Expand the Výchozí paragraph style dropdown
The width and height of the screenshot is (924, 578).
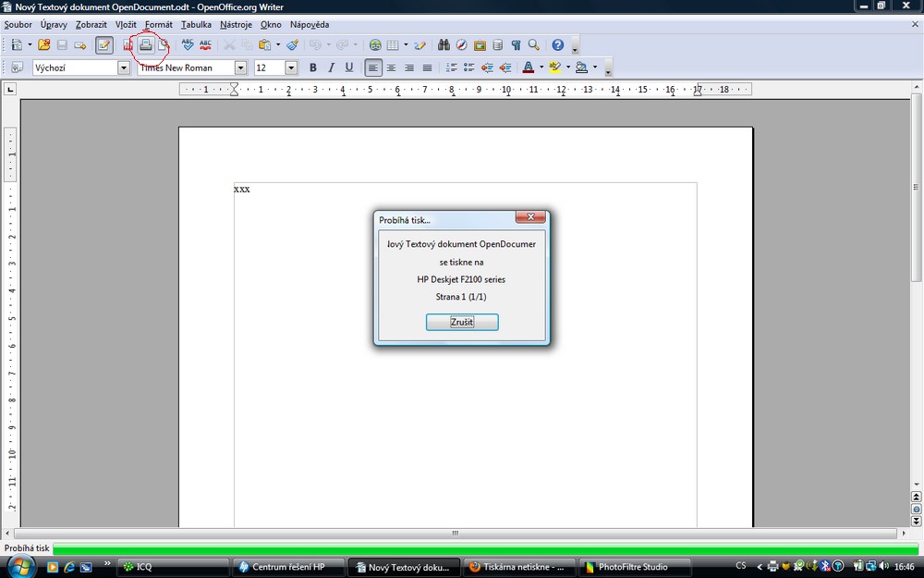124,68
